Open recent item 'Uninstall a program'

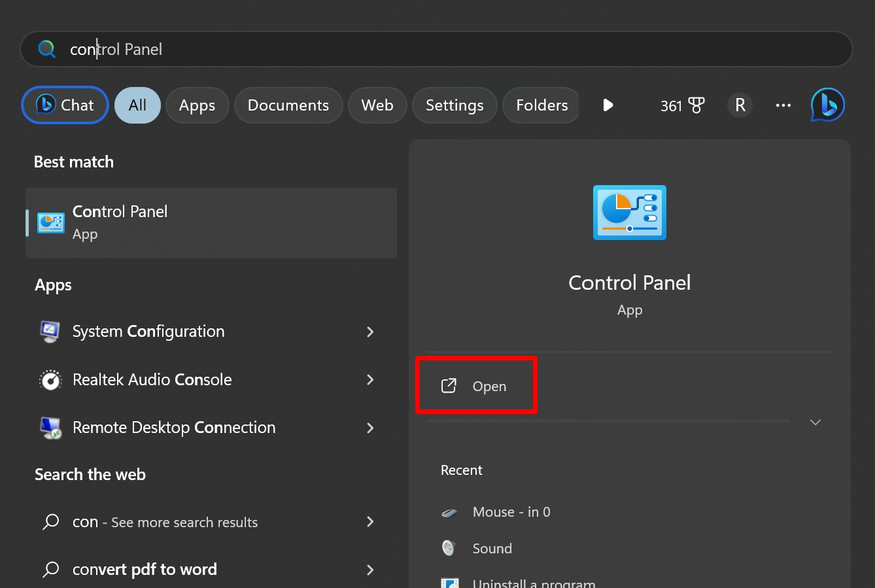click(x=534, y=582)
